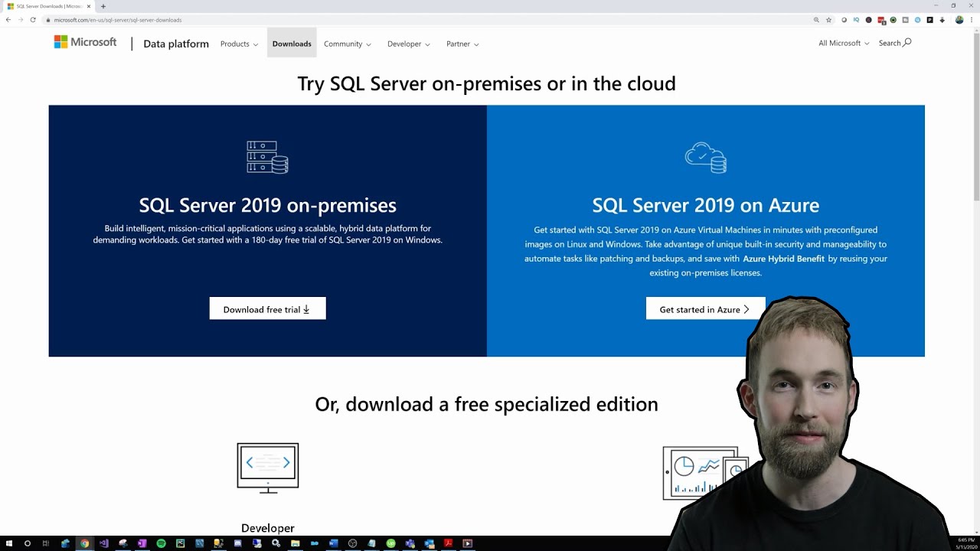Expand the Partner dropdown menu
The image size is (980, 551).
pos(462,44)
